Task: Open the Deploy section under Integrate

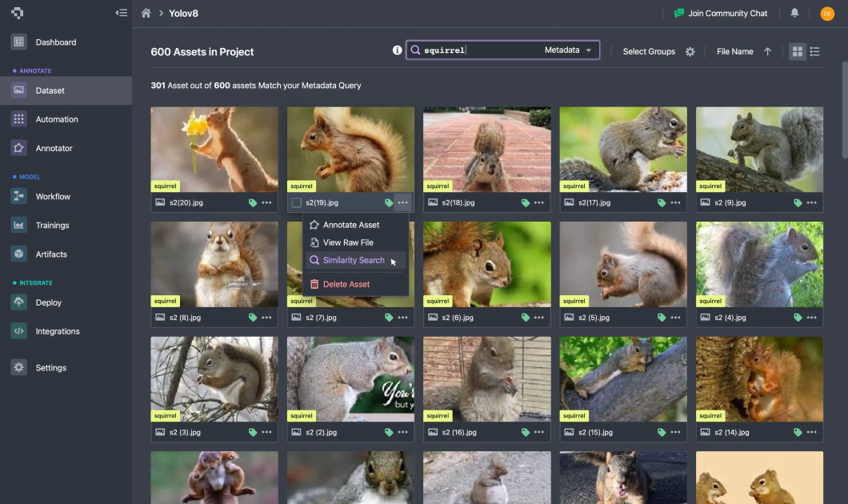Action: click(x=50, y=302)
